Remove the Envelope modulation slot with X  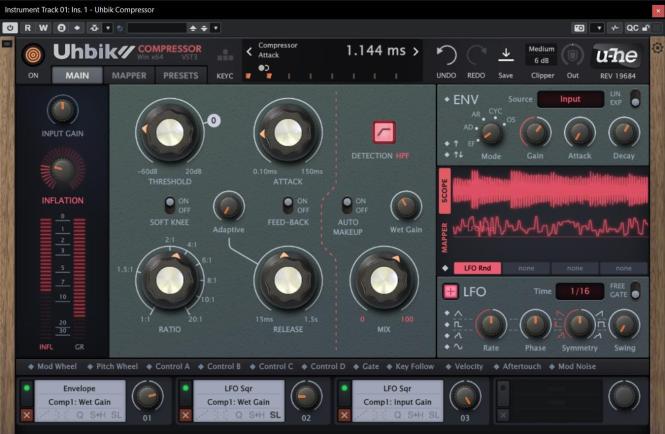[27, 415]
